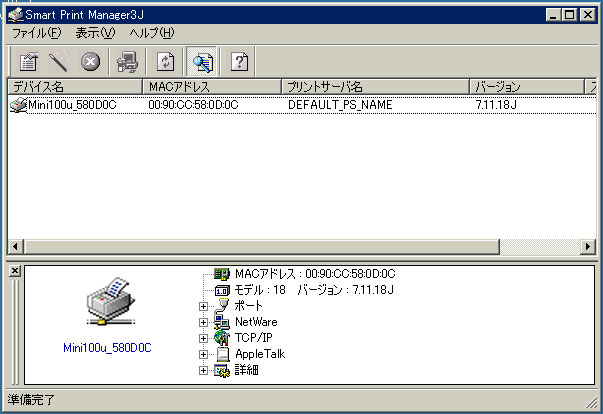Click the blue Mini100u_580D0C link label
Image resolution: width=603 pixels, height=414 pixels.
107,348
